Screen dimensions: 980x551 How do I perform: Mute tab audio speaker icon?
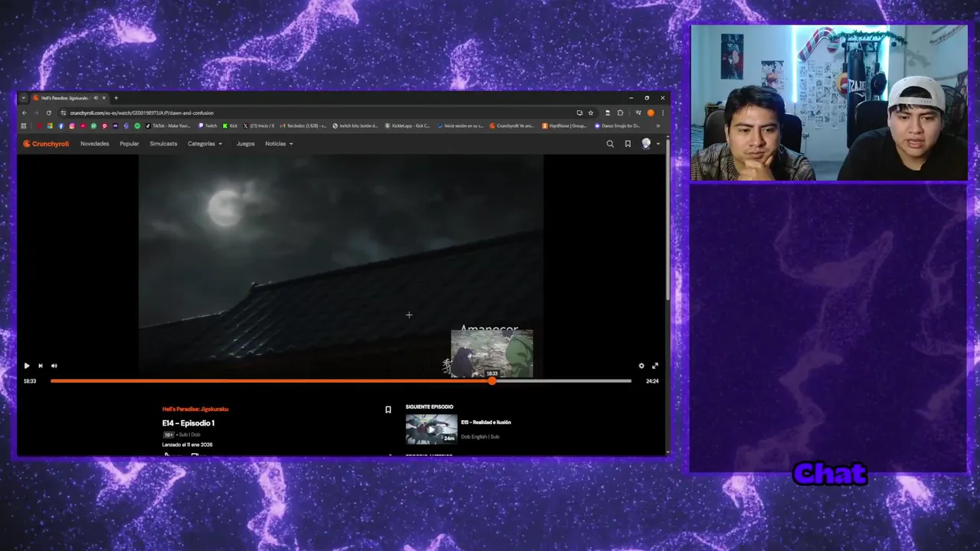coord(96,98)
